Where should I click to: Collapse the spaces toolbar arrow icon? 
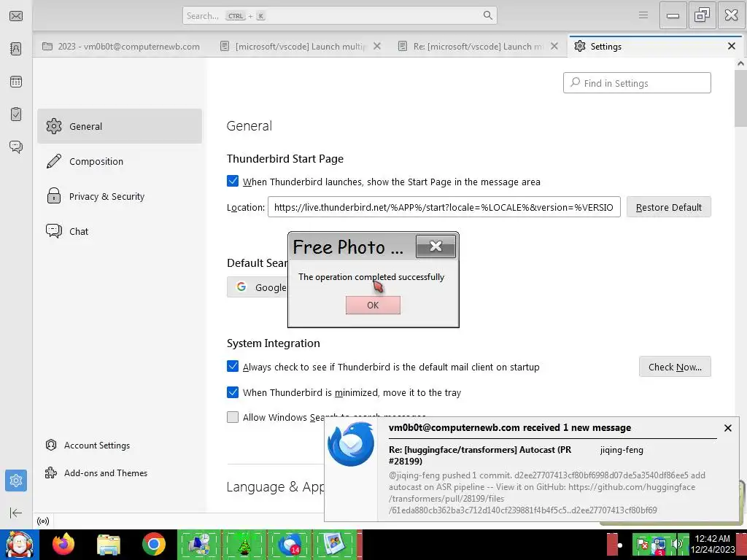(x=16, y=513)
